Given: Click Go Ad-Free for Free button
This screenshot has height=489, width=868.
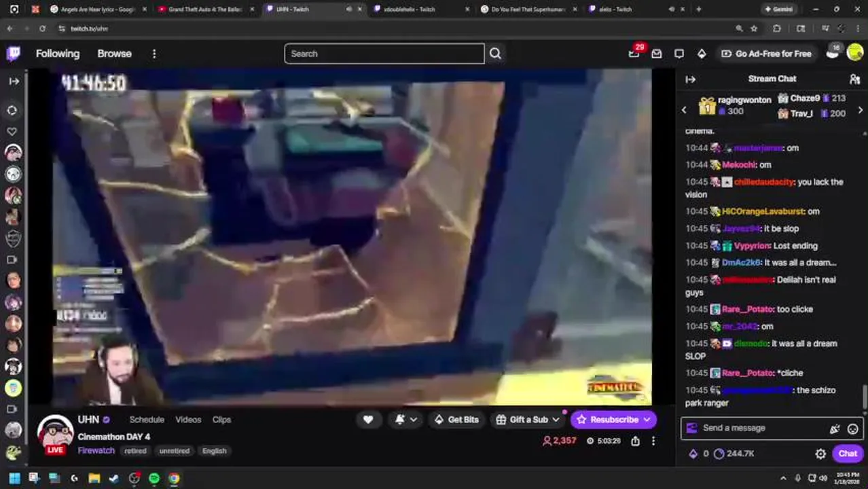Looking at the screenshot, I should click(x=766, y=54).
